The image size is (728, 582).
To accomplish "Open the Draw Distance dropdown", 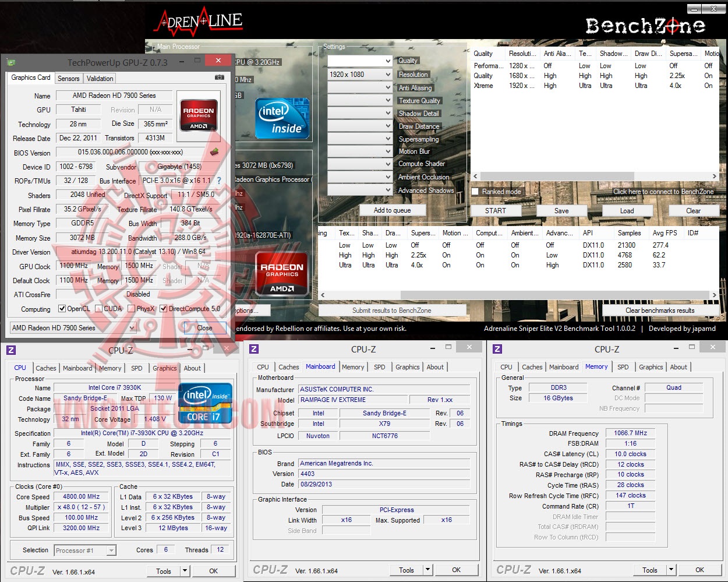I will click(359, 126).
